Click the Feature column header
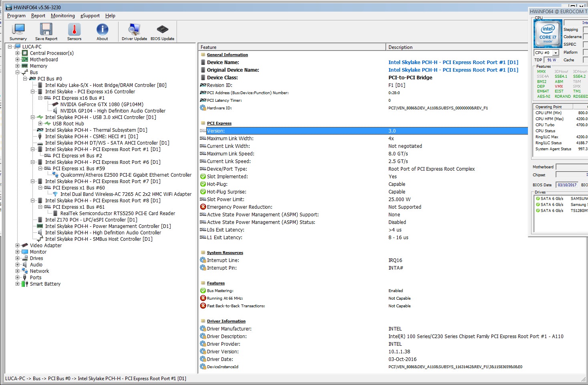 pos(292,47)
